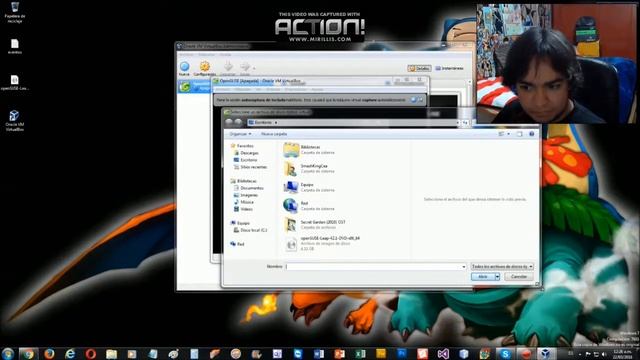Toggle the preview pane icon
The width and height of the screenshot is (640, 360).
tap(519, 134)
